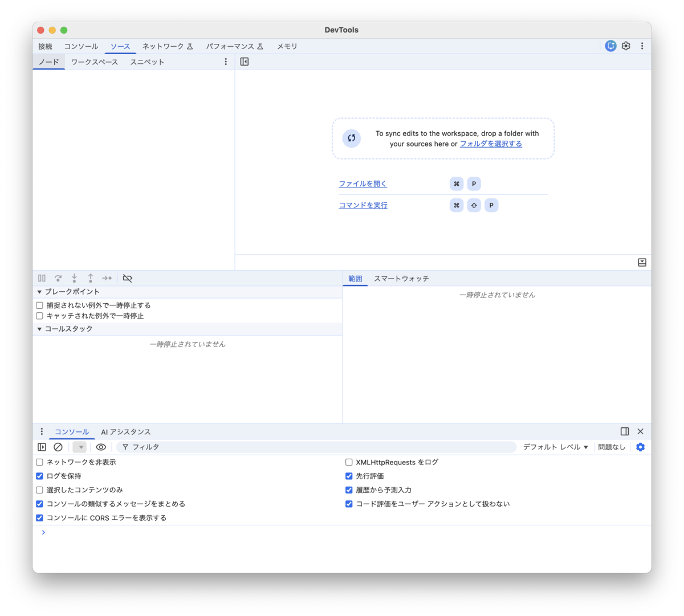Viewport: 684px width, 616px height.
Task: Show the console sidebar icon
Action: click(x=42, y=447)
